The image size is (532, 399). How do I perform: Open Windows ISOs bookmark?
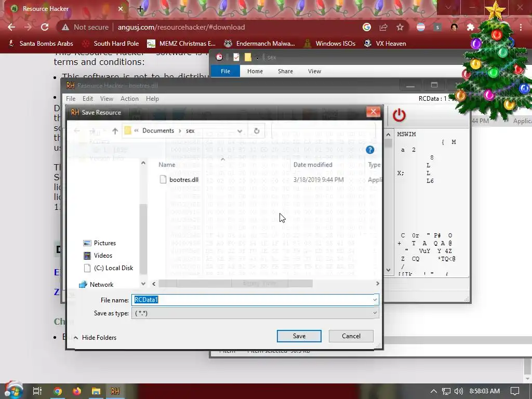pos(329,44)
